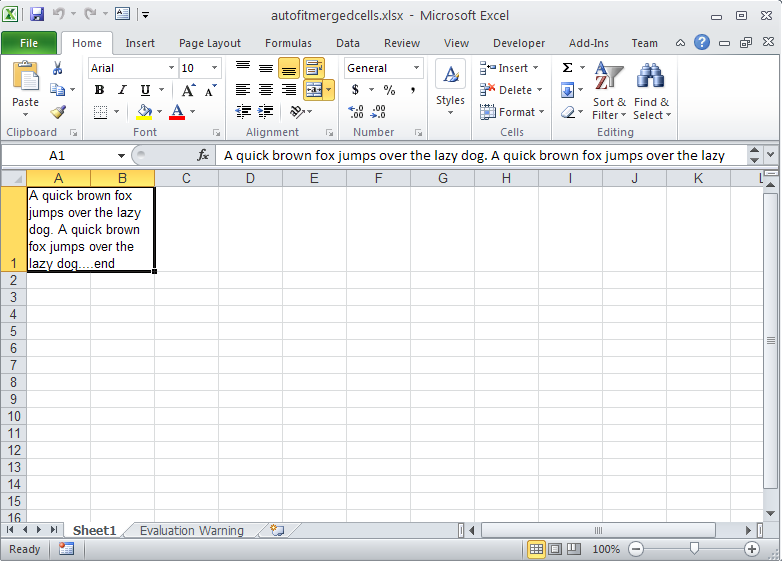
Task: Click the Sort & Filter icon
Action: (609, 88)
